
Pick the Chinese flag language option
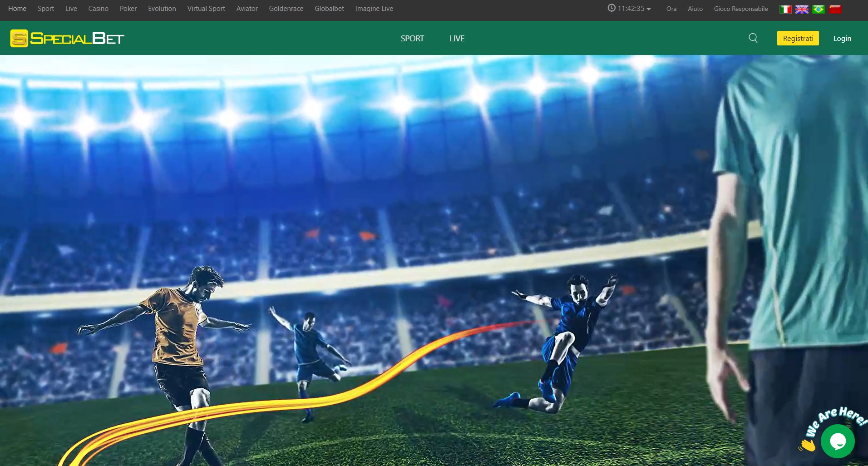835,9
